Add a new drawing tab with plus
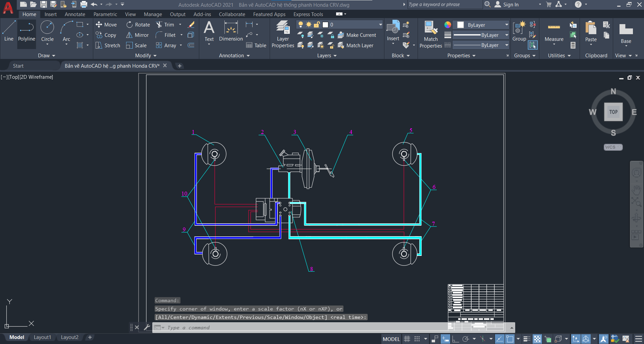Viewport: 644px width, 344px height. pos(179,66)
